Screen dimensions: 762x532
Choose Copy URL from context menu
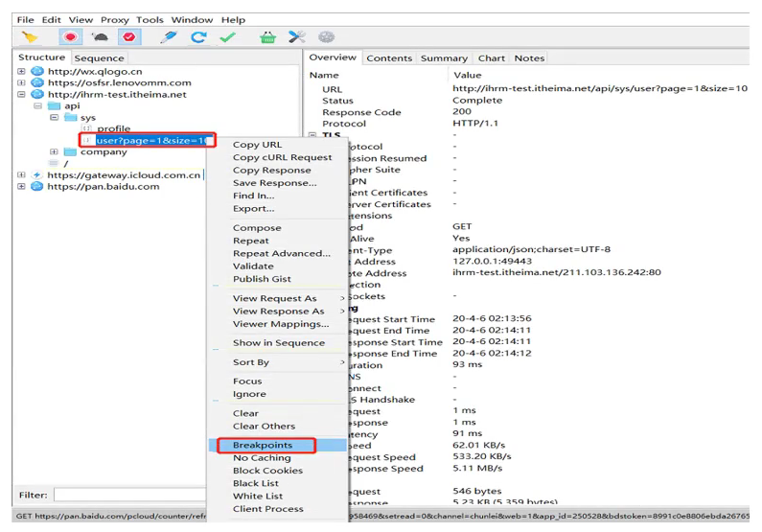[x=257, y=145]
